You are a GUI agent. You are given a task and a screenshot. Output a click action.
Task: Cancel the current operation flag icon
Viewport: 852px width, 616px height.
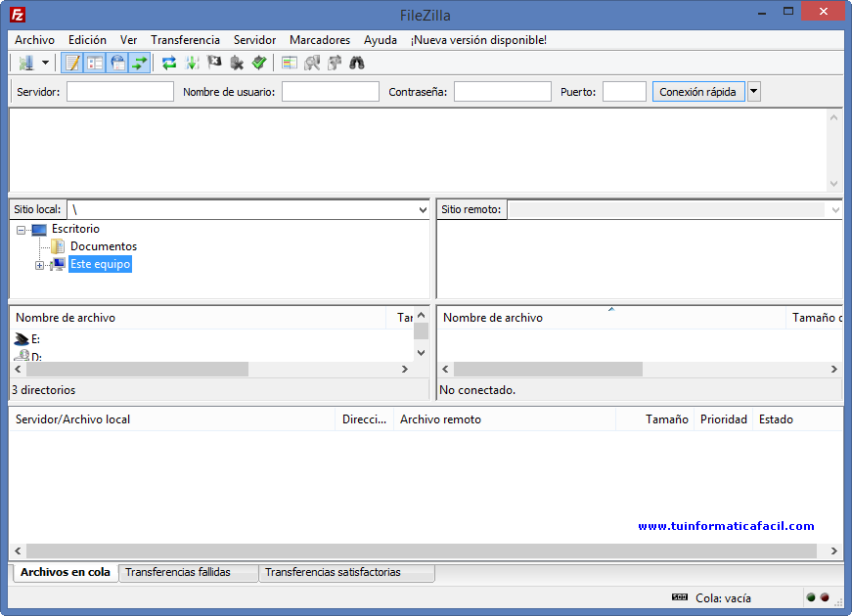[214, 63]
